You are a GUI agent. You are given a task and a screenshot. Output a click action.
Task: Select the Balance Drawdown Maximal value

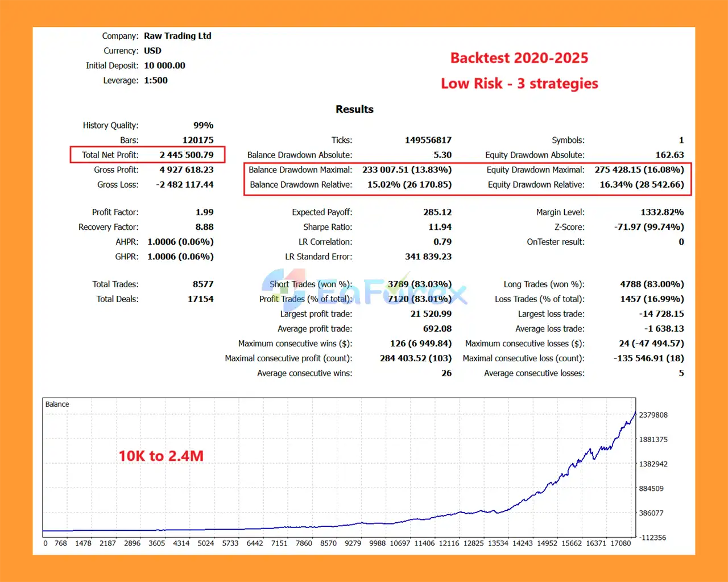(x=407, y=170)
